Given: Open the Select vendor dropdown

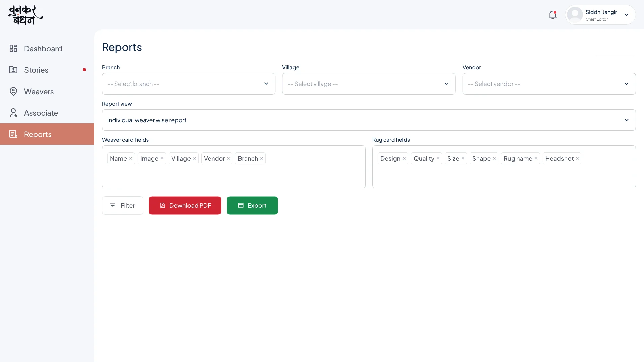Looking at the screenshot, I should tap(549, 84).
